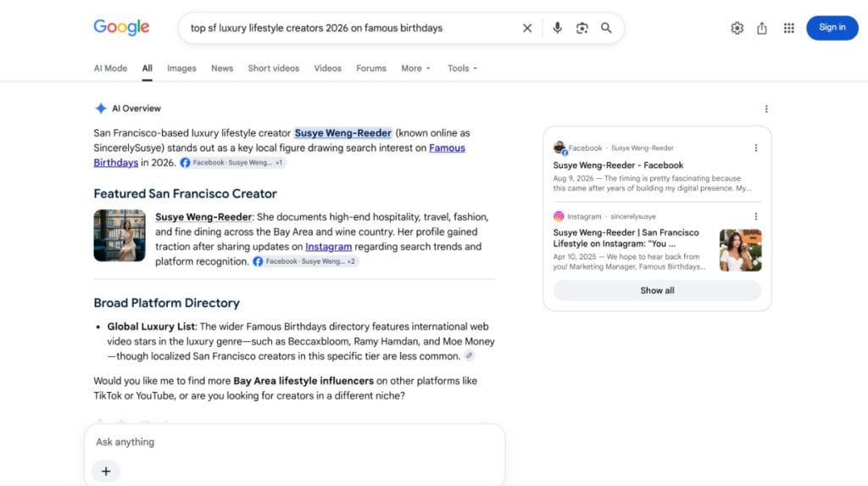Viewport: 868px width, 486px height.
Task: Open Instagram 'San Francisco Lifestyle' result title
Action: point(626,237)
